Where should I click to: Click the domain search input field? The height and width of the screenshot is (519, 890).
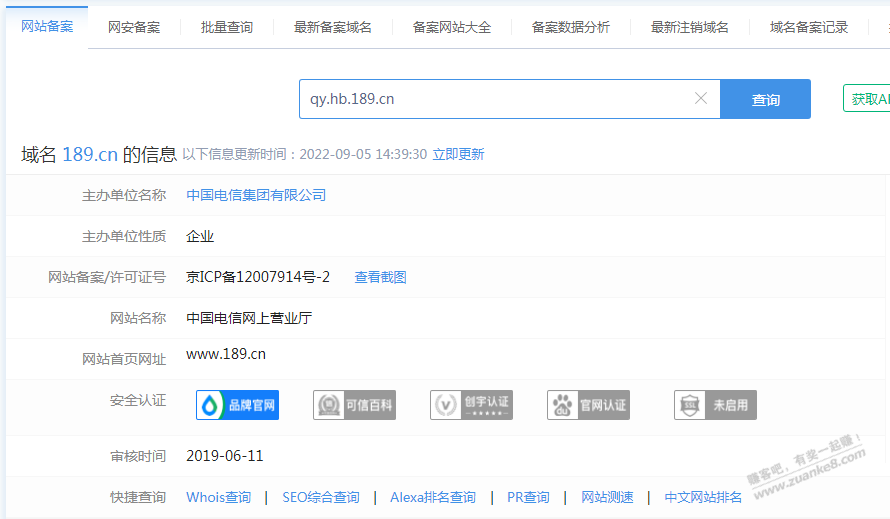tap(495, 99)
